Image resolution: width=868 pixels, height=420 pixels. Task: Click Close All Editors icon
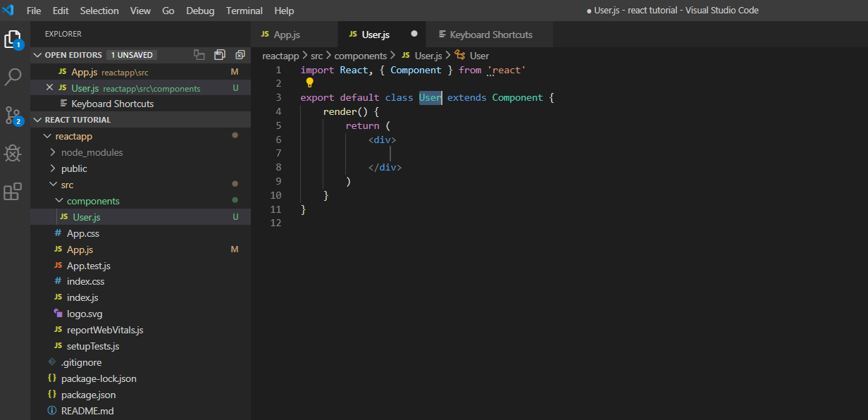pyautogui.click(x=240, y=55)
